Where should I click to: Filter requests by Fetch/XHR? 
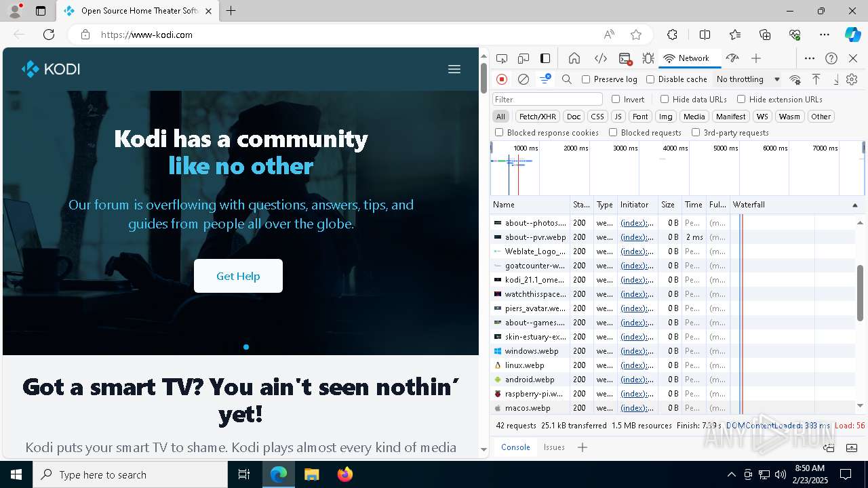pos(538,117)
